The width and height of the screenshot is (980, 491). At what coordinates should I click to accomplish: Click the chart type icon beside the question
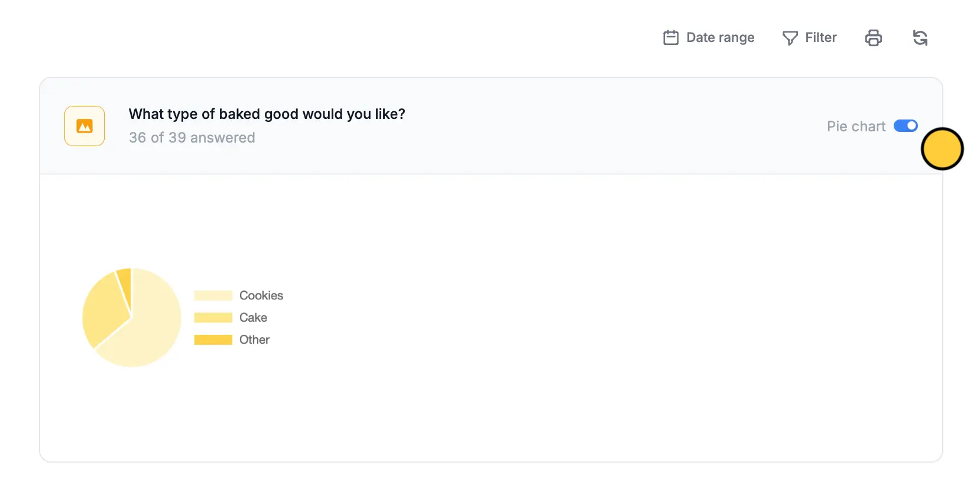click(84, 125)
